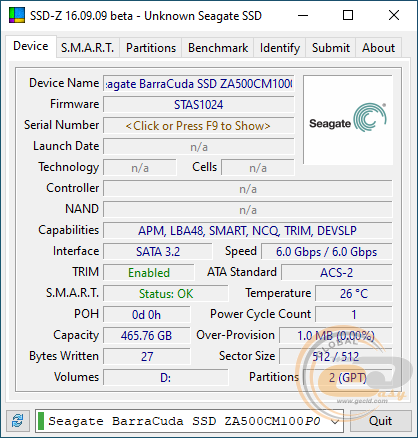
Task: Click the Temperature value 26 °C
Action: 354,294
